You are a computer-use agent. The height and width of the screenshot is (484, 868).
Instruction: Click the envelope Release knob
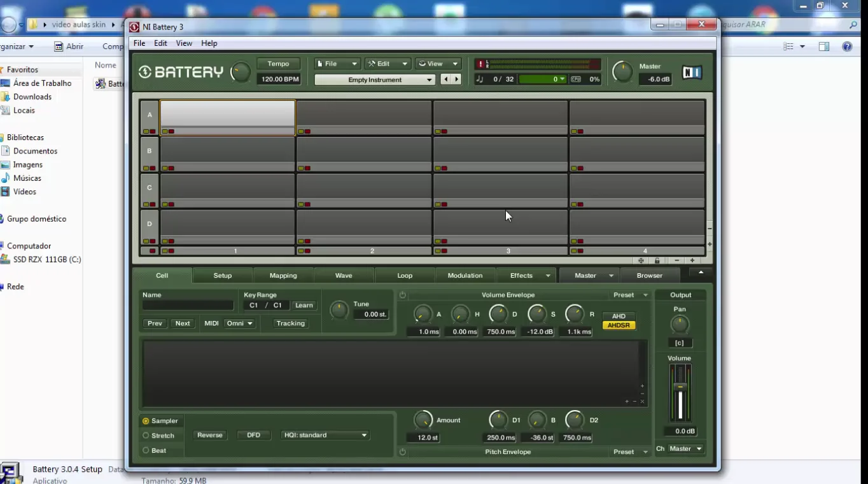coord(575,314)
